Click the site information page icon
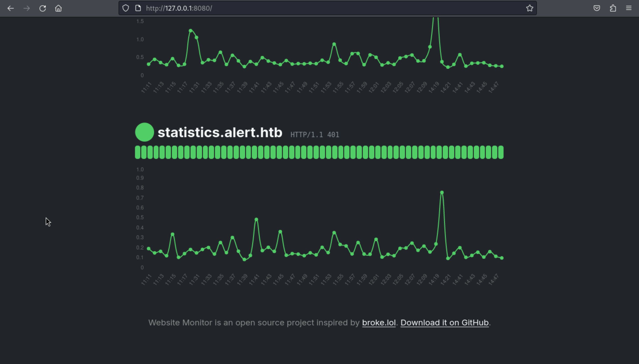 (x=138, y=8)
